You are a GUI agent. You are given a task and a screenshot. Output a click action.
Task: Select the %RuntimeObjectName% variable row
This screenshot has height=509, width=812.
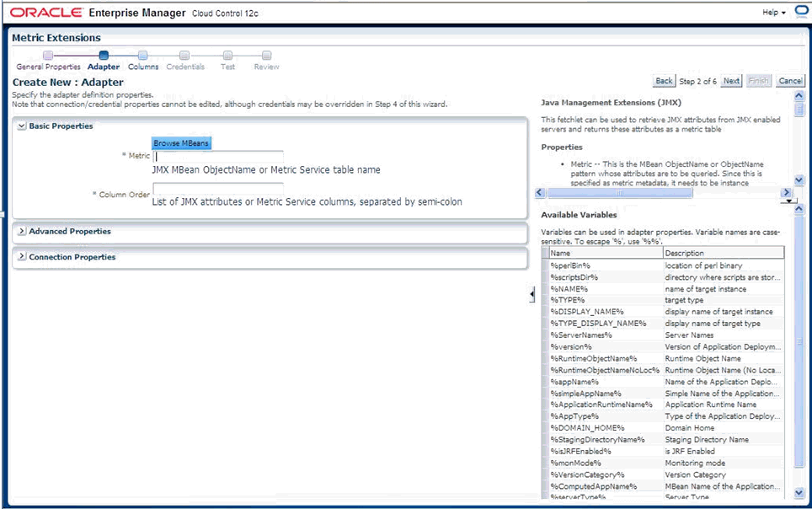point(663,359)
